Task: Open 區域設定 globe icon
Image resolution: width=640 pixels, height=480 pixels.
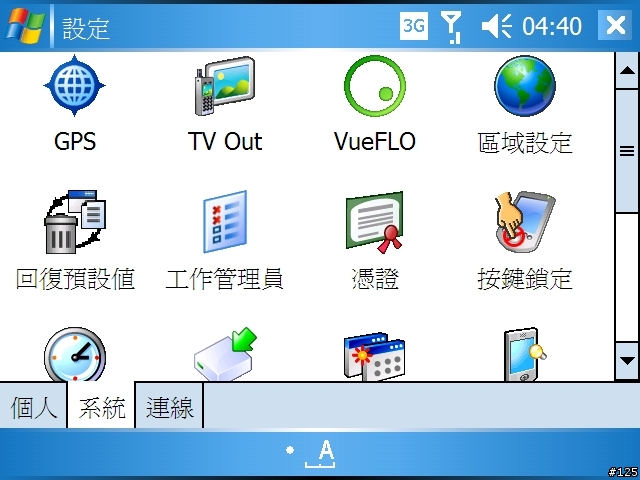Action: pyautogui.click(x=525, y=86)
